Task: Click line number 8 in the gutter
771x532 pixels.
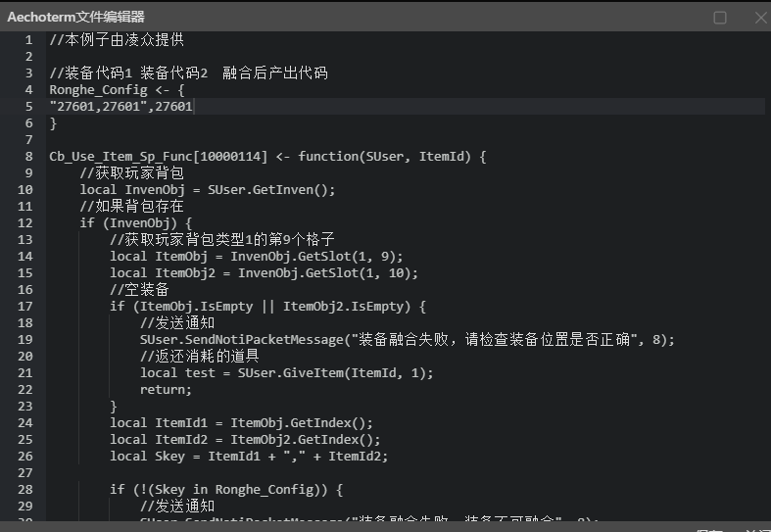Action: click(x=28, y=156)
